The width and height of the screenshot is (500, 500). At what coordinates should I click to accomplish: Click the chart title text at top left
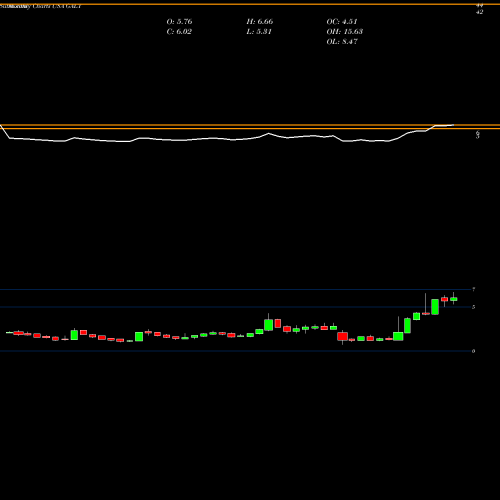pos(40,6)
